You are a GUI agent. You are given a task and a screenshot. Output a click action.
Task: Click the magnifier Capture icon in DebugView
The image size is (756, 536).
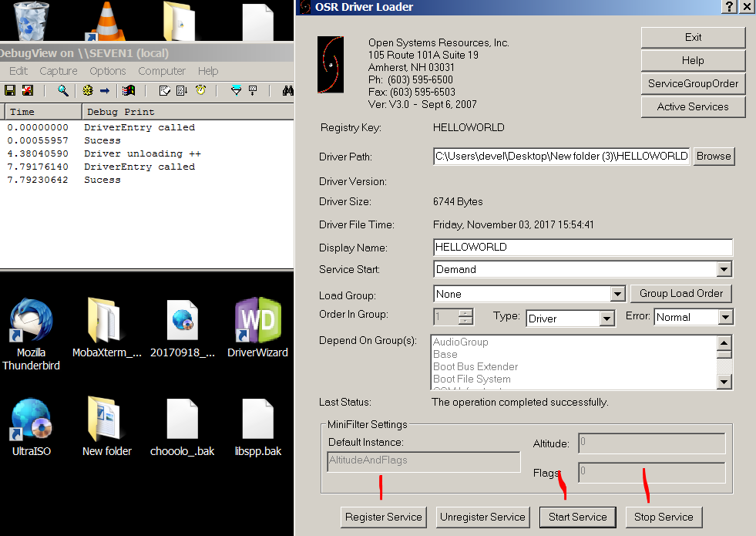pos(63,91)
